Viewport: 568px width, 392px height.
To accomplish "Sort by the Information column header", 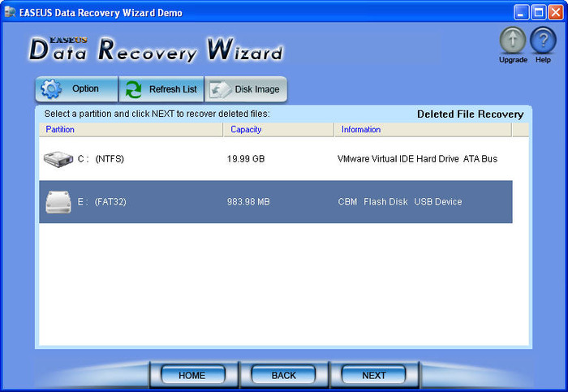I will pyautogui.click(x=423, y=130).
